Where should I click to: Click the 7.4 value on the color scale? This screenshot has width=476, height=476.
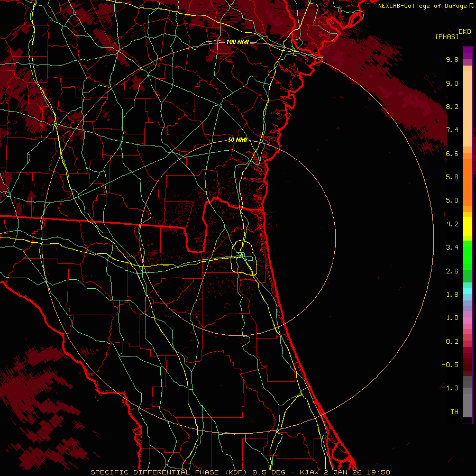pyautogui.click(x=452, y=130)
